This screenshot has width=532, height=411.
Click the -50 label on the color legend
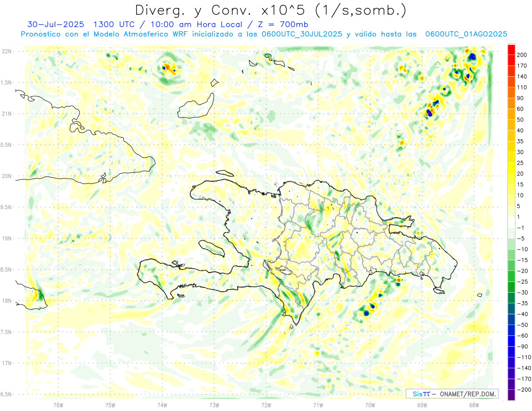coord(521,325)
